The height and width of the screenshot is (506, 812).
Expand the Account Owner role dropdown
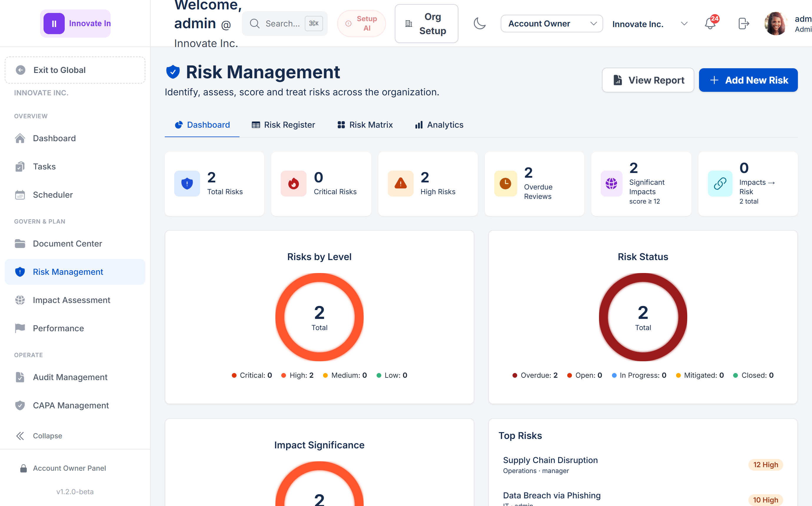point(551,24)
